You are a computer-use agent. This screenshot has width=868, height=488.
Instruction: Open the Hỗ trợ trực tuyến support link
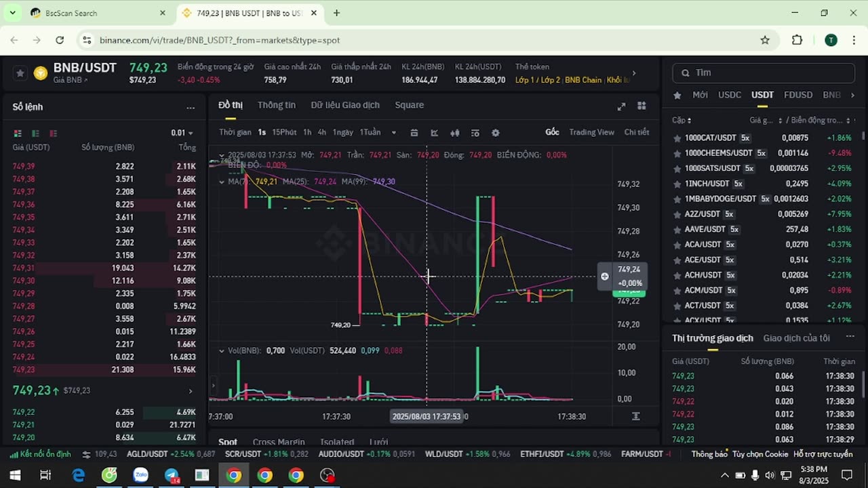coord(823,454)
